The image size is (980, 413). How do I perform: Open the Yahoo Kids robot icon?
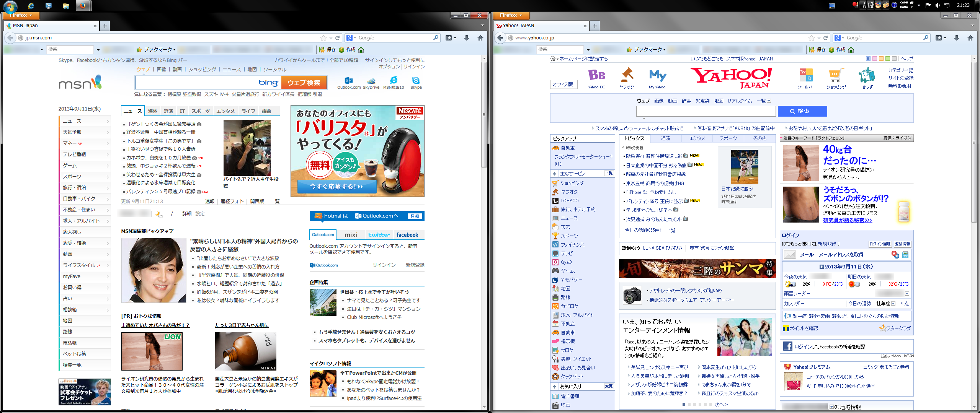point(867,76)
